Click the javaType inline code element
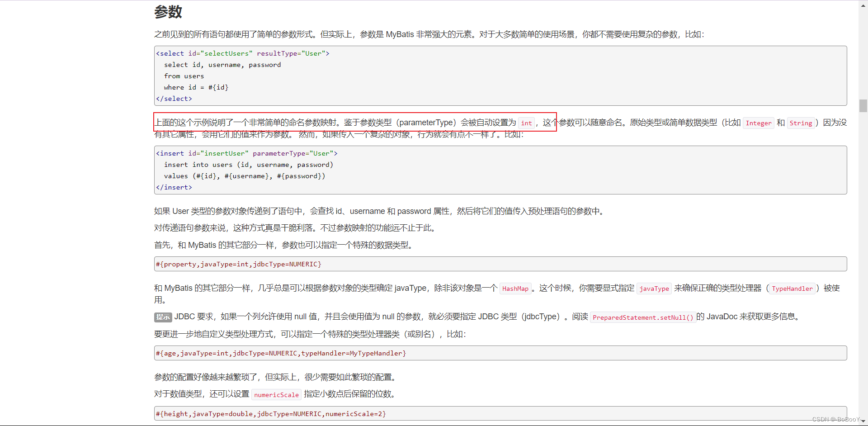Screen dimensions: 868x426 click(654, 289)
